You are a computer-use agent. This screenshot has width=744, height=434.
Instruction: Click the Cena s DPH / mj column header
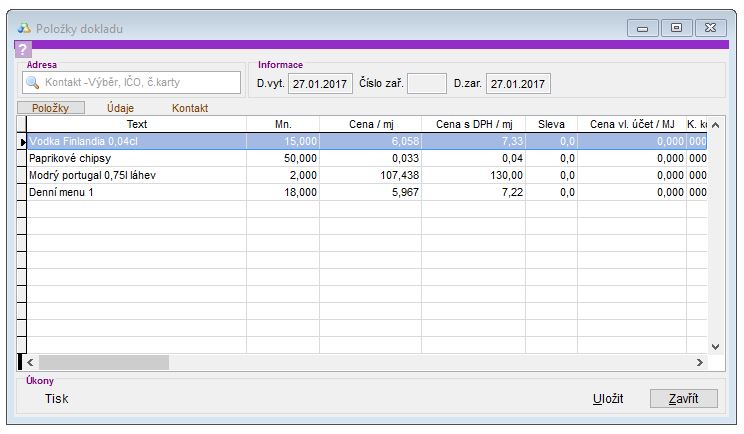point(473,124)
